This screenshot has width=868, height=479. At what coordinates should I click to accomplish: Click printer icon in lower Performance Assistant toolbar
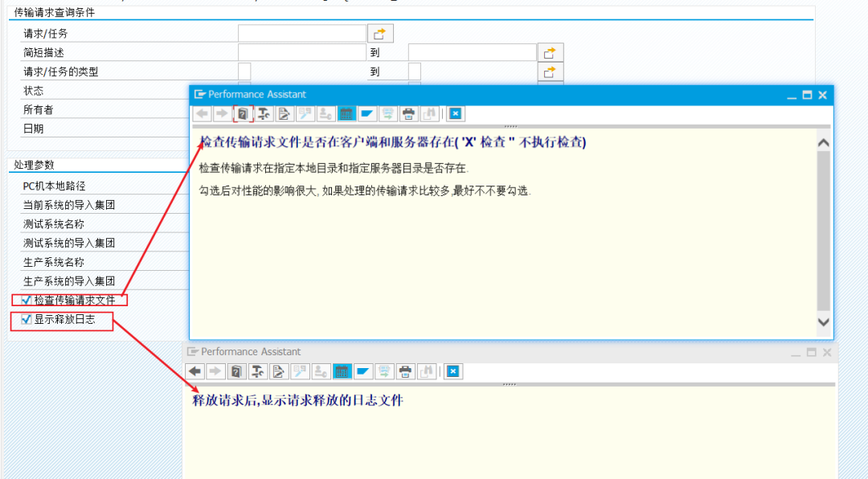(x=405, y=371)
